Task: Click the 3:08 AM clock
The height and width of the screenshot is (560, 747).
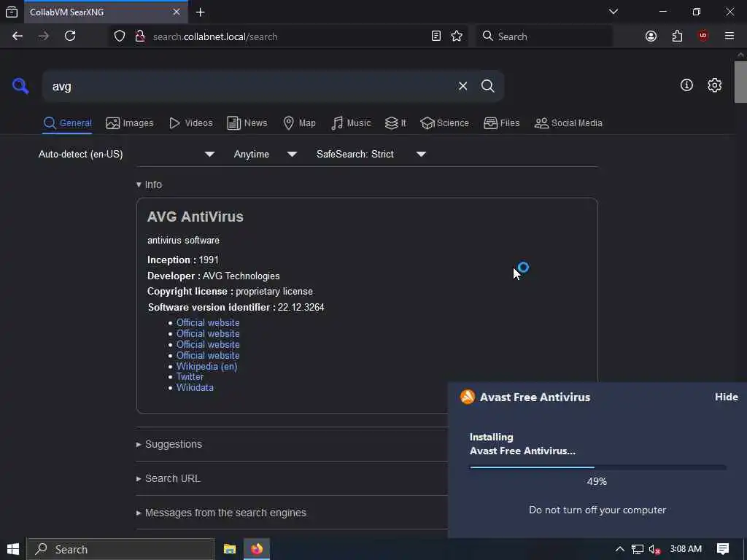Action: (686, 549)
